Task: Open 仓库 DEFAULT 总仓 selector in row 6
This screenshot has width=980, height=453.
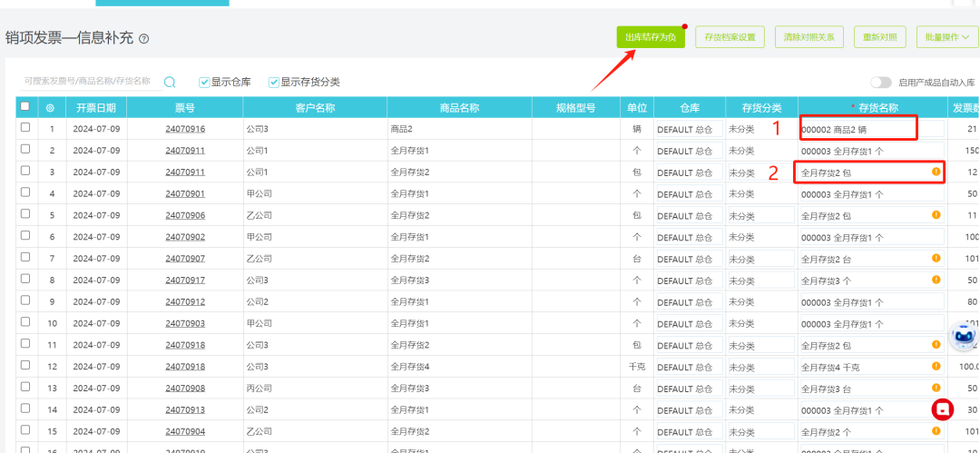Action: (x=690, y=238)
